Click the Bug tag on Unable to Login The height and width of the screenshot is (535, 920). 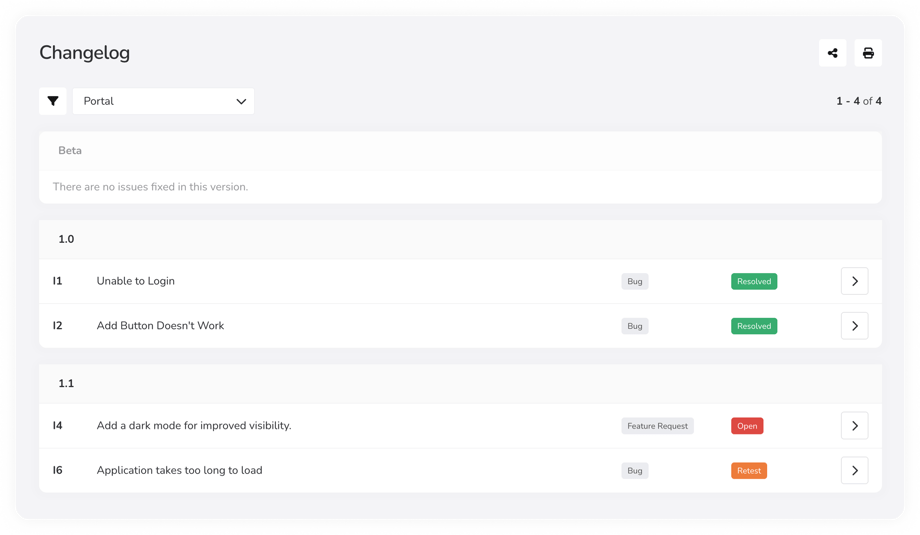coord(635,282)
